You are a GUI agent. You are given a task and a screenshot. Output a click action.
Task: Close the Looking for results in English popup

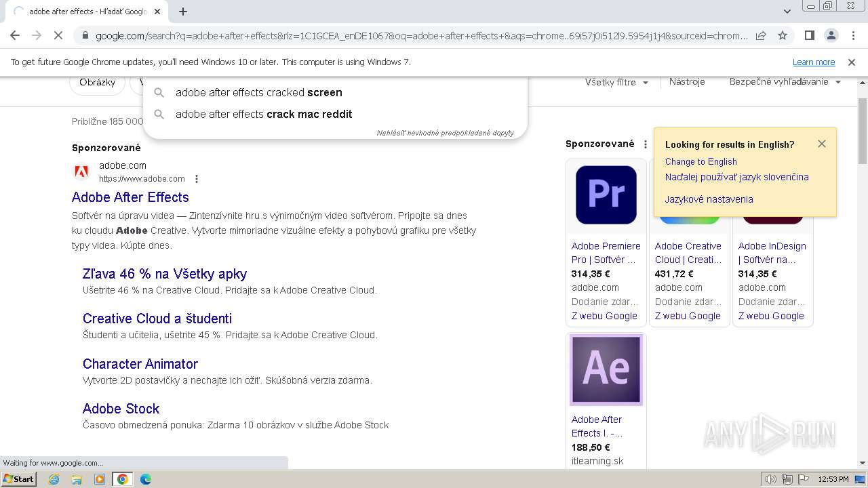tap(822, 144)
